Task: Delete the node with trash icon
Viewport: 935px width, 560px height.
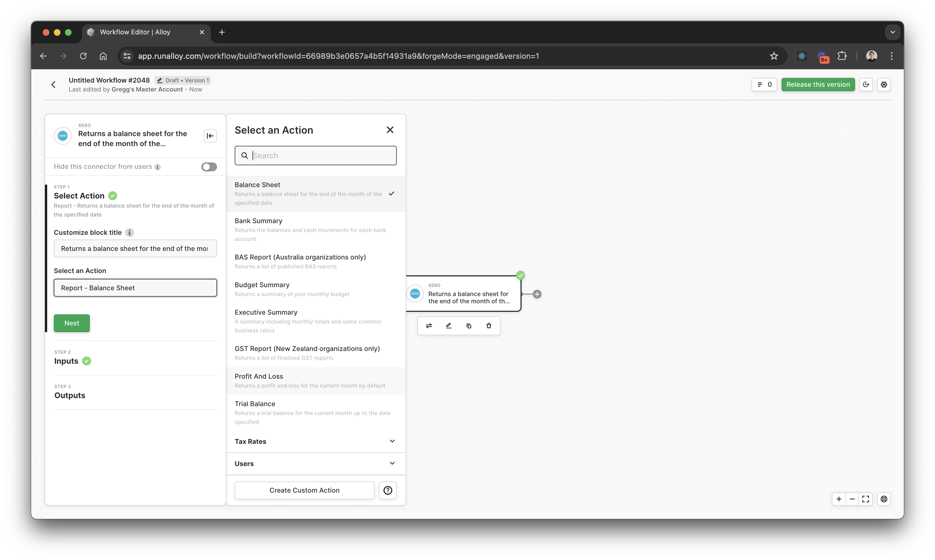Action: (489, 326)
